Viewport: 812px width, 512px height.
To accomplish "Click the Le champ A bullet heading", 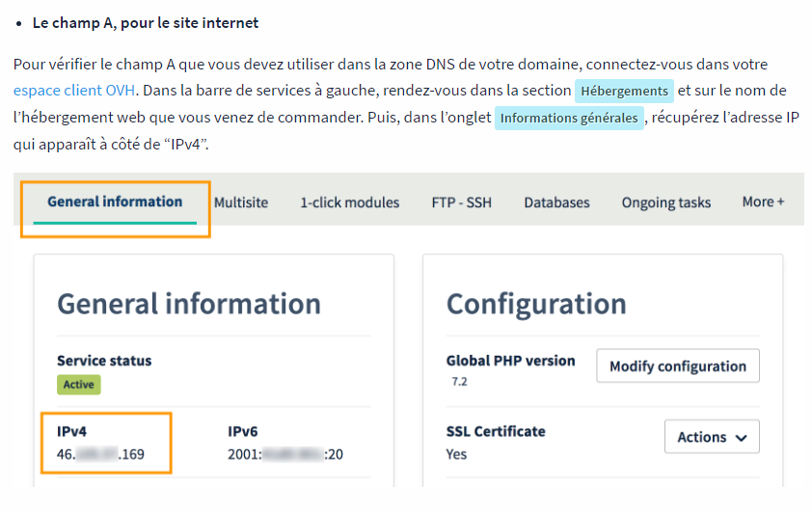I will point(145,22).
